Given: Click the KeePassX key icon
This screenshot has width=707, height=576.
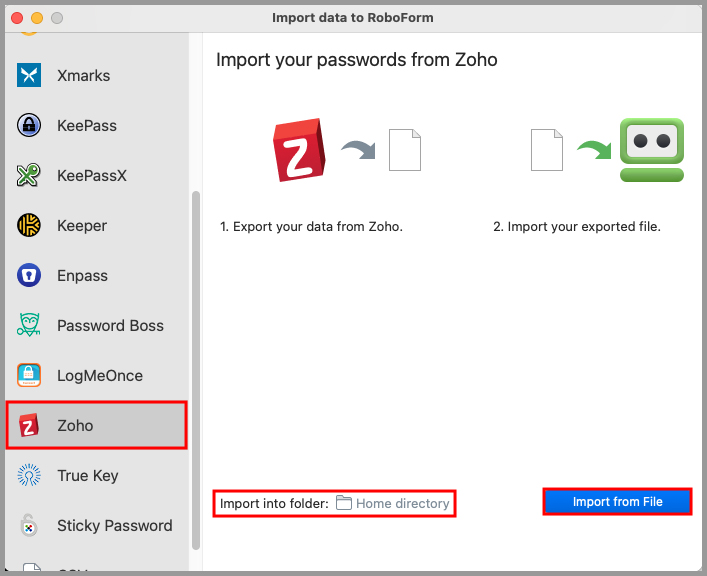Looking at the screenshot, I should 29,176.
